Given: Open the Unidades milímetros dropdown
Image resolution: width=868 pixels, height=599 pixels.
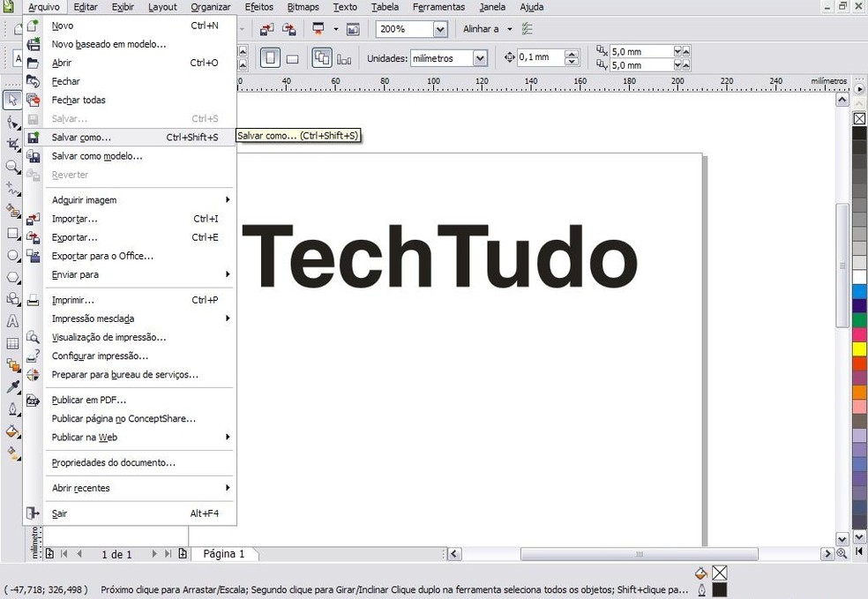Looking at the screenshot, I should pyautogui.click(x=480, y=58).
